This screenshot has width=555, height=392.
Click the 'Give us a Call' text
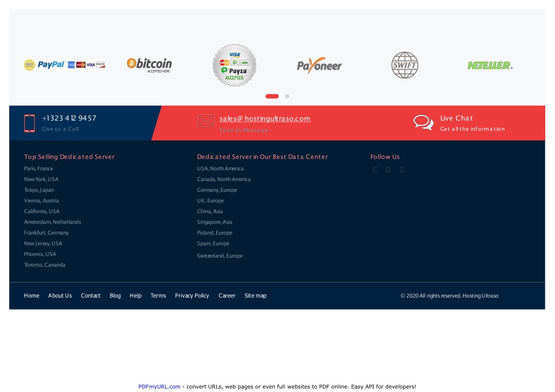(x=60, y=129)
